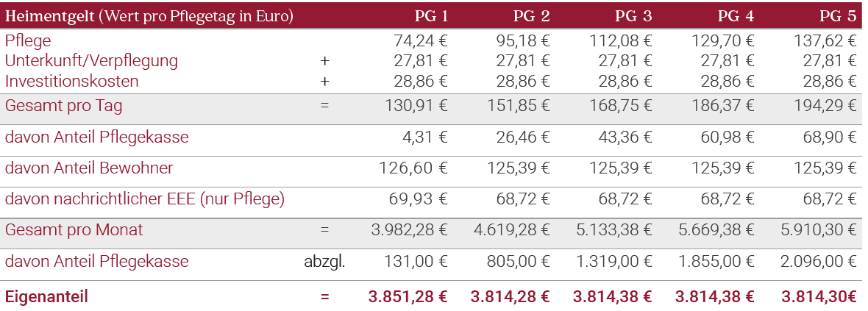Select the Investitionskosten row label
The width and height of the screenshot is (868, 311).
click(72, 81)
